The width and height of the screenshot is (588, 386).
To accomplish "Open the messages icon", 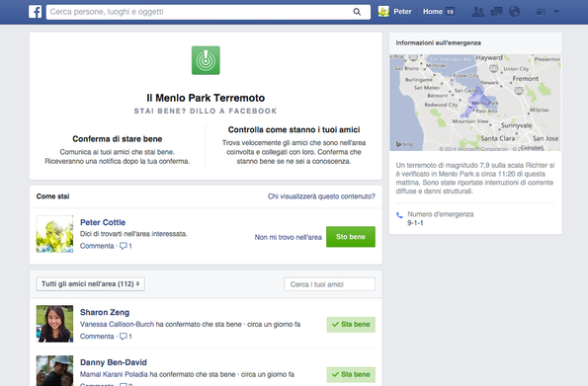I will (496, 12).
